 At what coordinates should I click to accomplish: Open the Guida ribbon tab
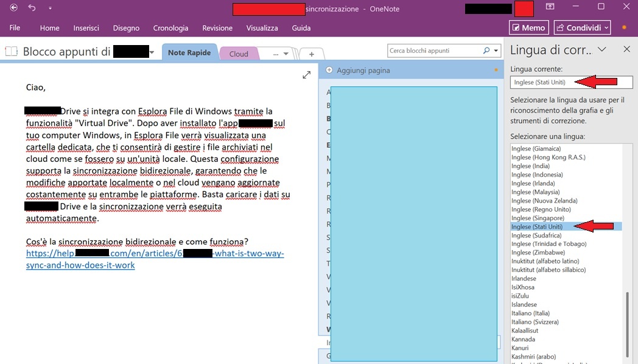[x=301, y=28]
